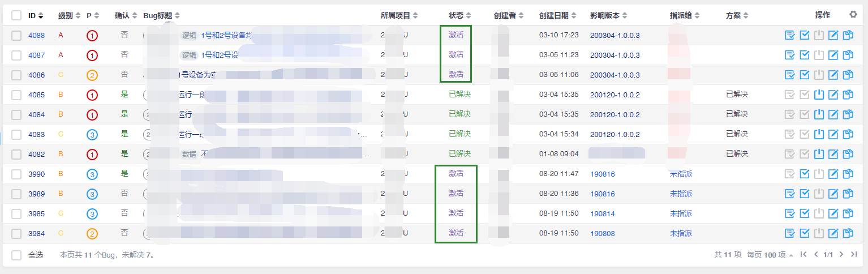Screen dimensions: 868x274
Task: Click the confirm icon for bug 4088
Action: point(790,36)
